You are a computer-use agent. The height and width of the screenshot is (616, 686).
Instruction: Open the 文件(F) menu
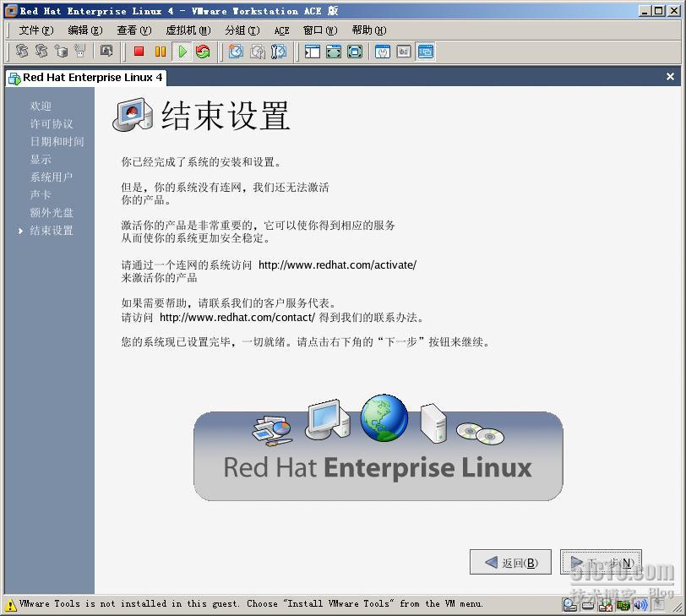pyautogui.click(x=35, y=30)
